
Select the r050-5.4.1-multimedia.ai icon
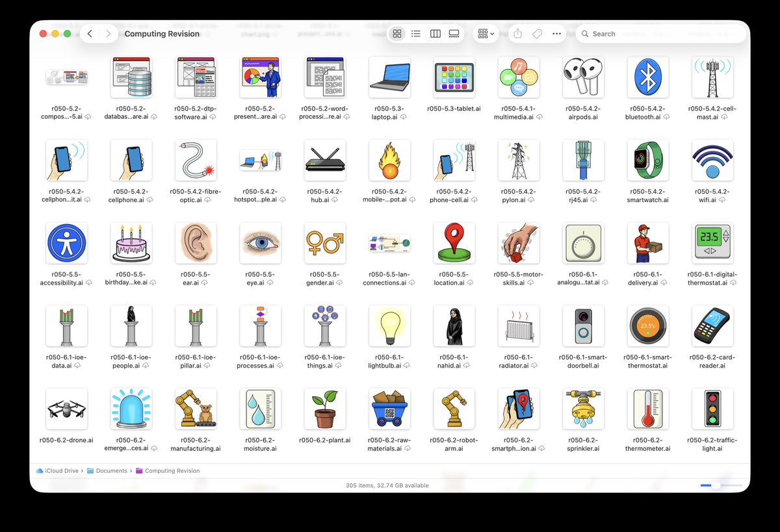point(519,77)
